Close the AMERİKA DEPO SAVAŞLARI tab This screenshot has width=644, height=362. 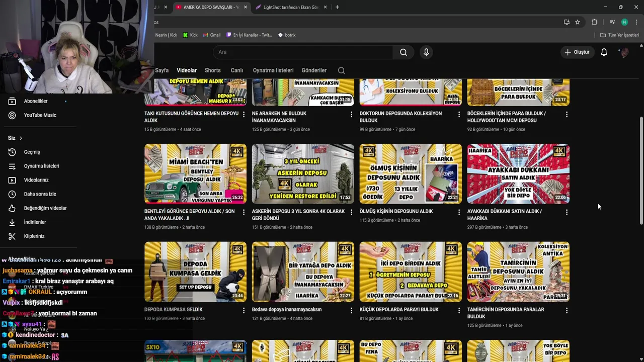(x=246, y=7)
